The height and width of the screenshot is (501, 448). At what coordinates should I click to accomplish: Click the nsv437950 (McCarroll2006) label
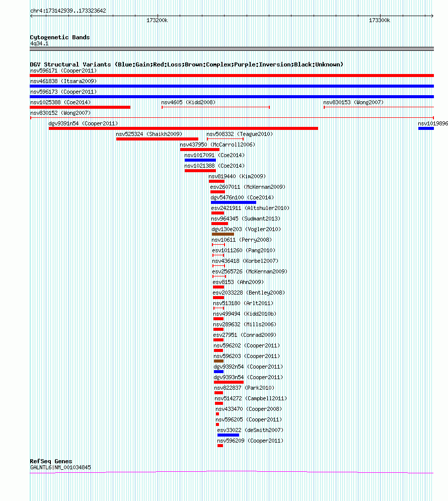(217, 145)
